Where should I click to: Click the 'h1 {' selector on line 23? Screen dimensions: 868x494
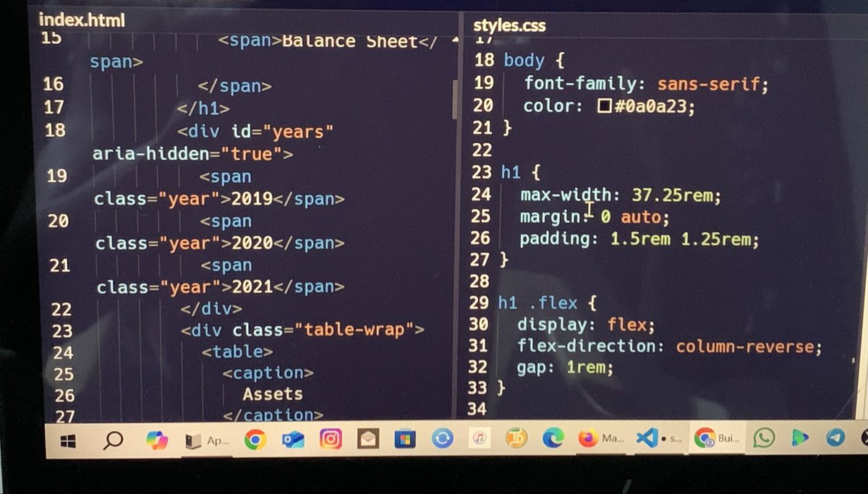521,173
